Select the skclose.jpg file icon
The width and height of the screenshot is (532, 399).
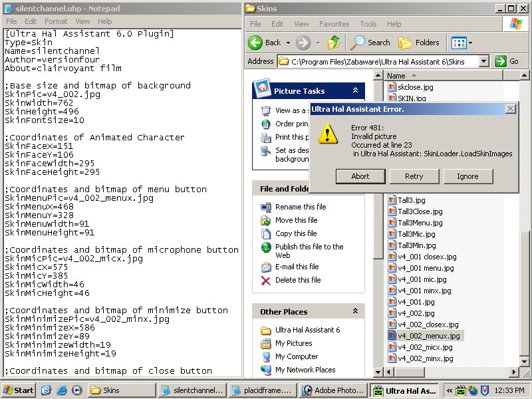[392, 87]
